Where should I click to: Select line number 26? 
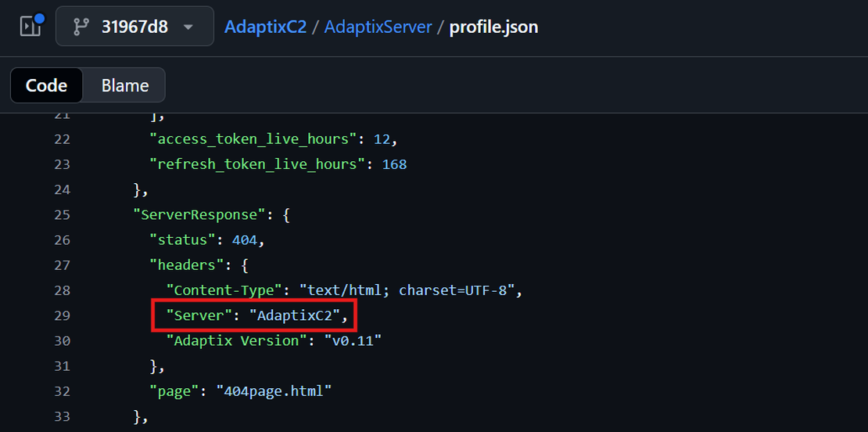pyautogui.click(x=62, y=240)
